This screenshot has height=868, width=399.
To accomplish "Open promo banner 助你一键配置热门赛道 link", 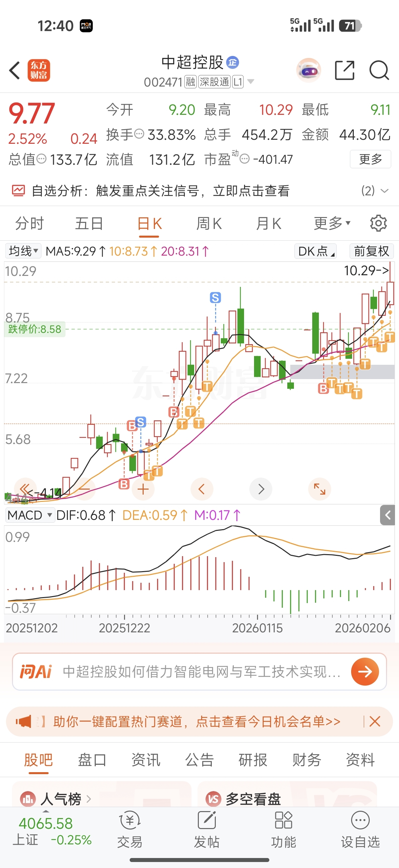I will tap(197, 722).
